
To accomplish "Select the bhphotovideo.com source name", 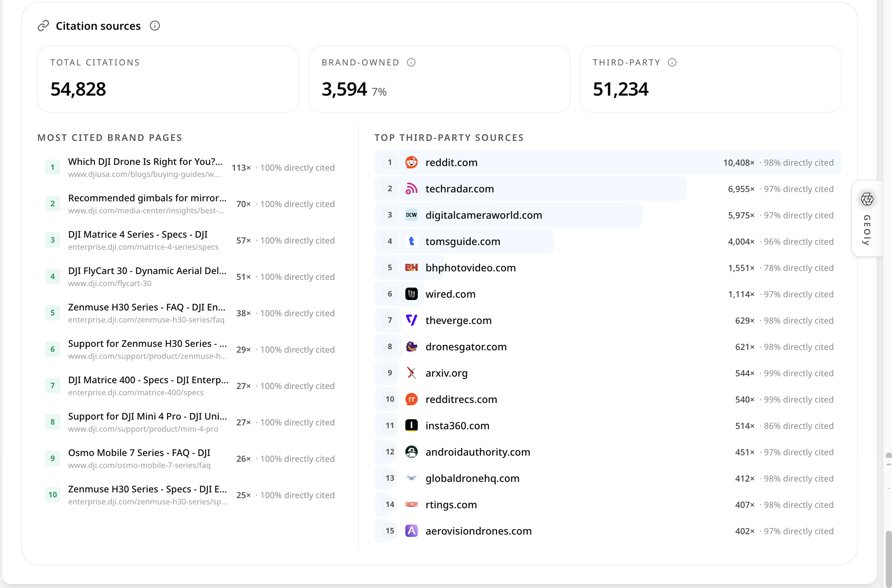I will tap(470, 268).
